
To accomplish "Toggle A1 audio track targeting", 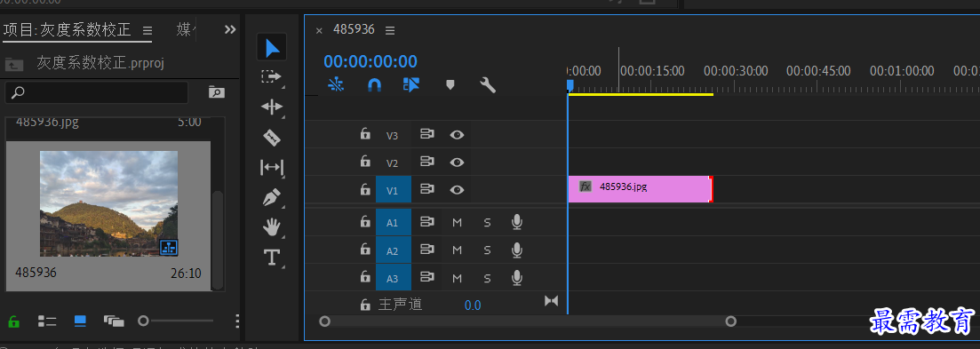I will [393, 222].
